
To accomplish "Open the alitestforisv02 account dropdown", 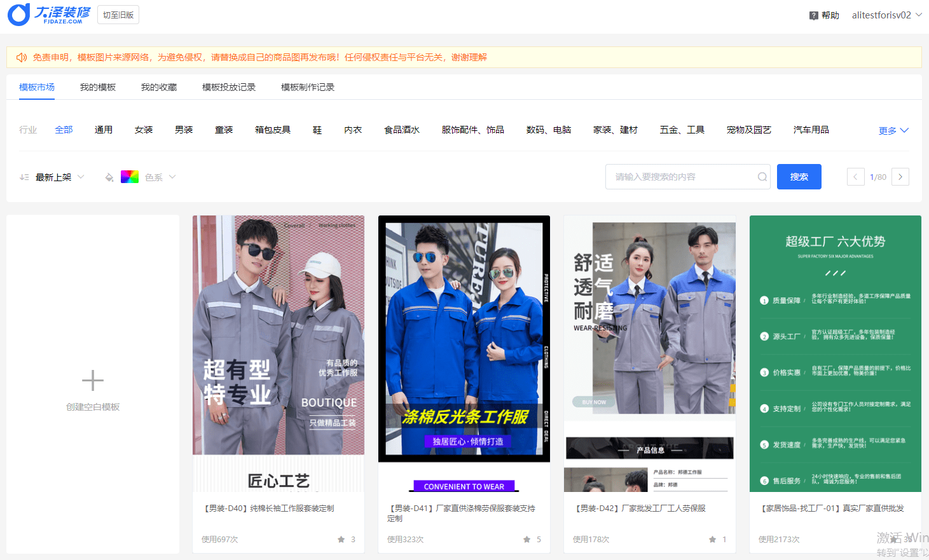I will click(887, 15).
